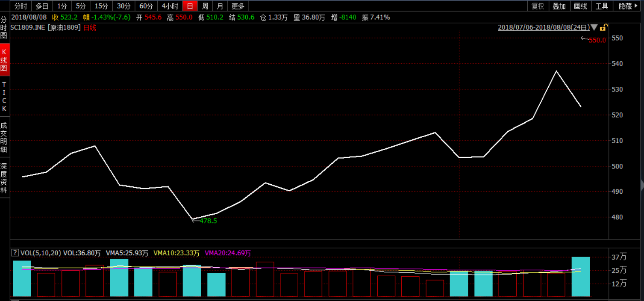
Task: Click the 550.0 high price arrow marker
Action: coord(593,40)
